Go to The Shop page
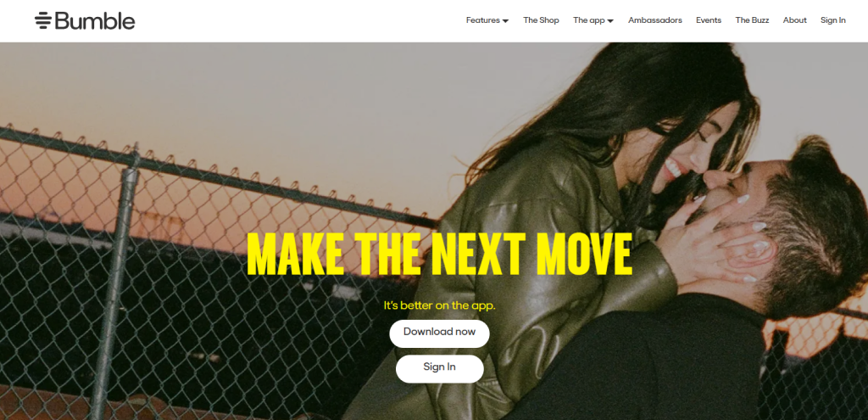 coord(541,20)
